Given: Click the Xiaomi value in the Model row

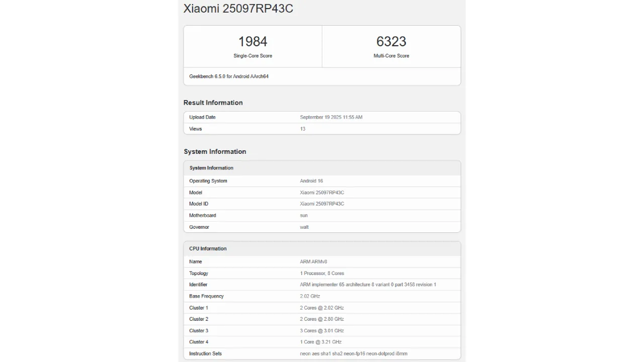Looking at the screenshot, I should tap(322, 193).
